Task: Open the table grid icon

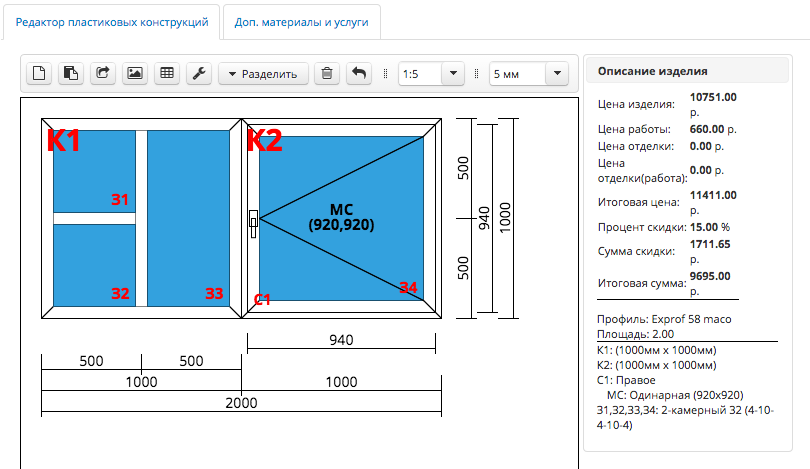Action: coord(167,73)
